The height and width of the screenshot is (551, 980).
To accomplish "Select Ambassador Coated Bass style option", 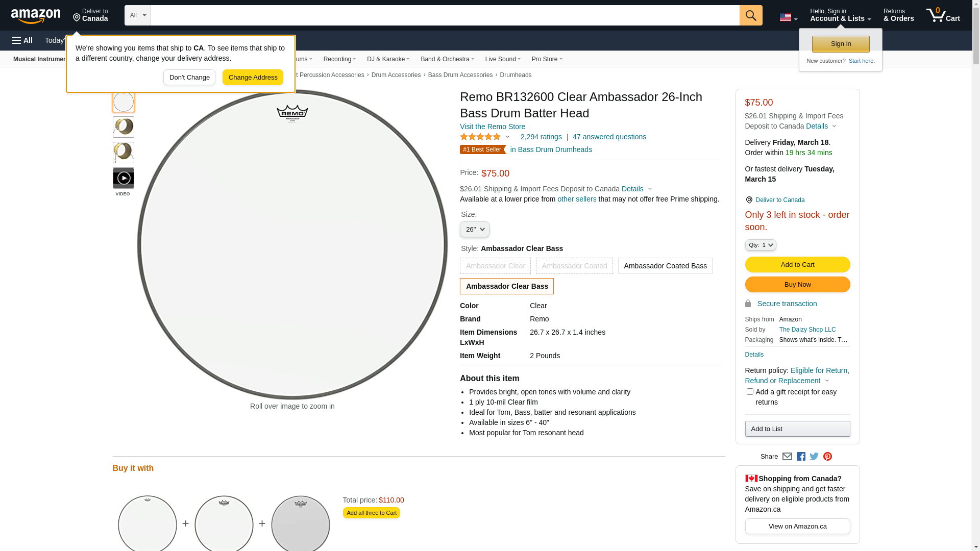I will tap(665, 266).
